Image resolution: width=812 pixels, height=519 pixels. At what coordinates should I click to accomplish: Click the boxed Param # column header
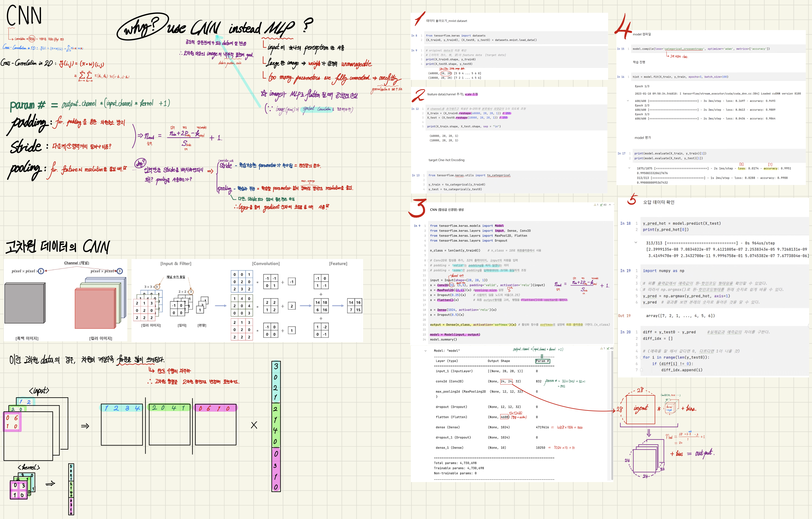click(x=543, y=361)
